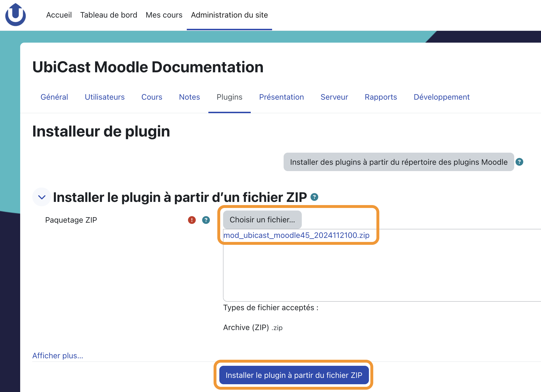Image resolution: width=541 pixels, height=392 pixels.
Task: Click Archive (ZIP) .zip text
Action: pyautogui.click(x=253, y=327)
